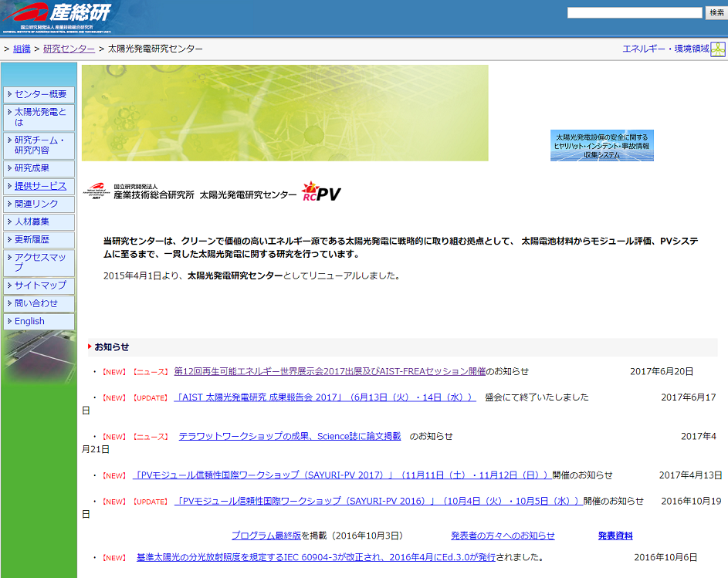Switch to English in the sidebar menu

[x=39, y=321]
